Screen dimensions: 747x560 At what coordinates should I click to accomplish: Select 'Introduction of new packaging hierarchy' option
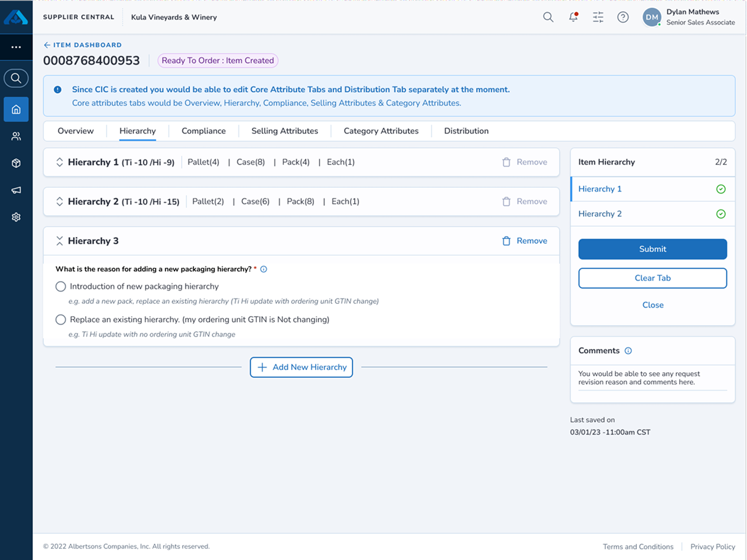60,287
